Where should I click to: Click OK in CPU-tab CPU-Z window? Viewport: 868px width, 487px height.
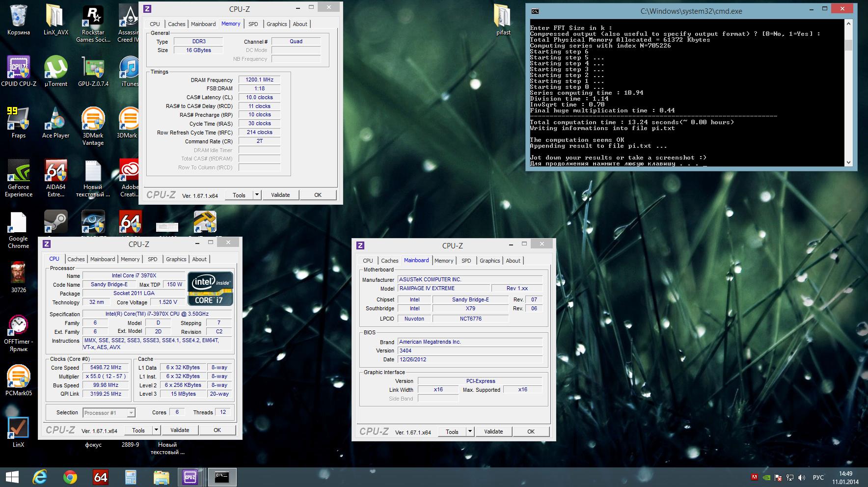click(217, 430)
